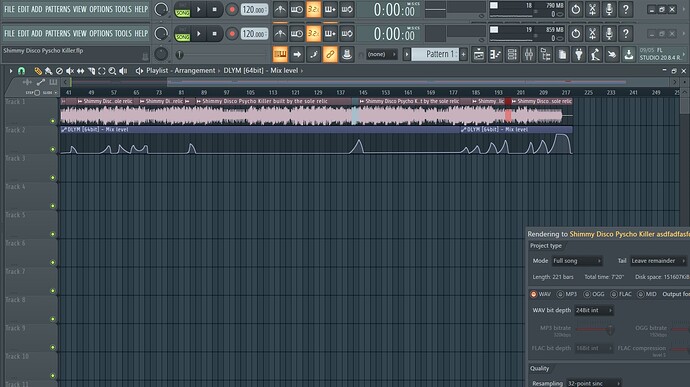Screen dimensions: 690x387
Task: Open the arrow left of Pattern 1
Action: [407, 54]
